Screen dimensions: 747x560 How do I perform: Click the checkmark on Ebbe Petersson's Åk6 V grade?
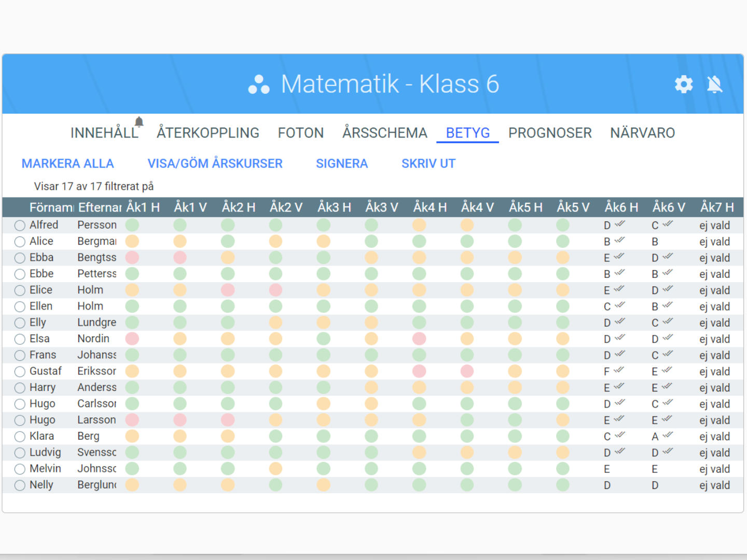tap(668, 273)
